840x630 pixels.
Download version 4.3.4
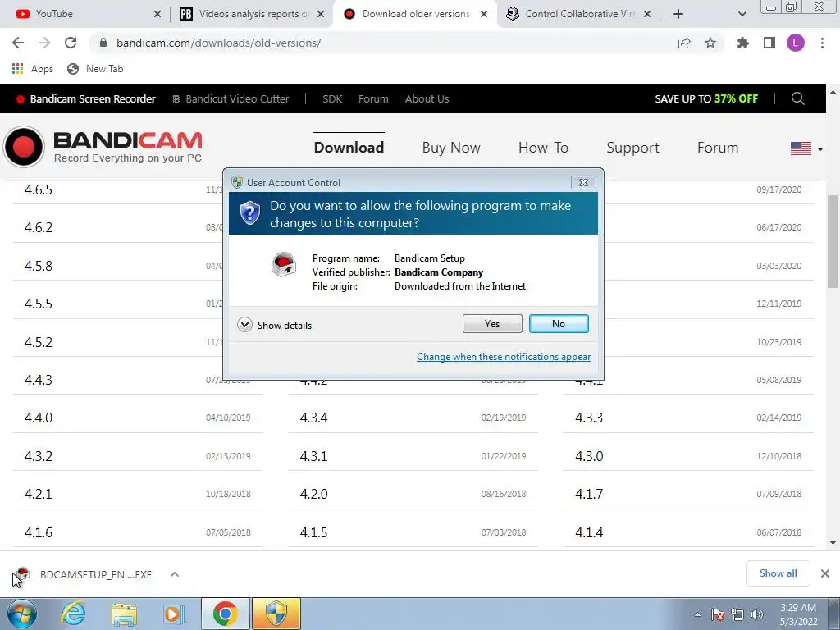pyautogui.click(x=313, y=418)
